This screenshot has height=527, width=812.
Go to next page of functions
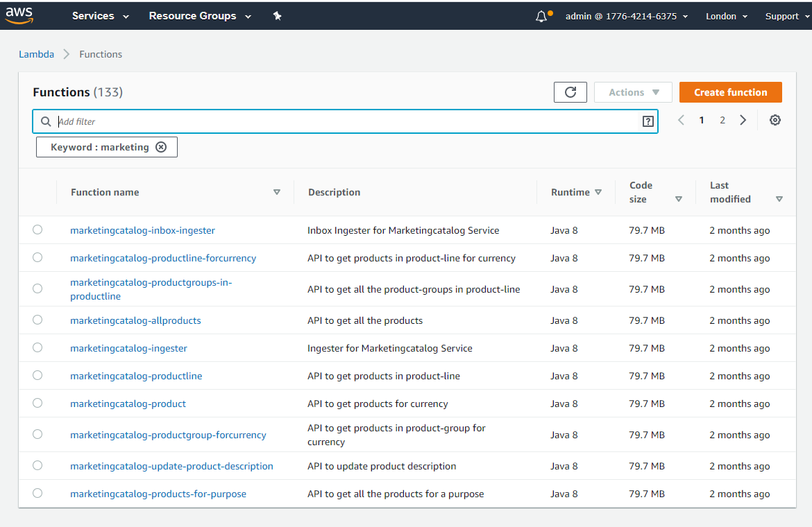coord(743,120)
